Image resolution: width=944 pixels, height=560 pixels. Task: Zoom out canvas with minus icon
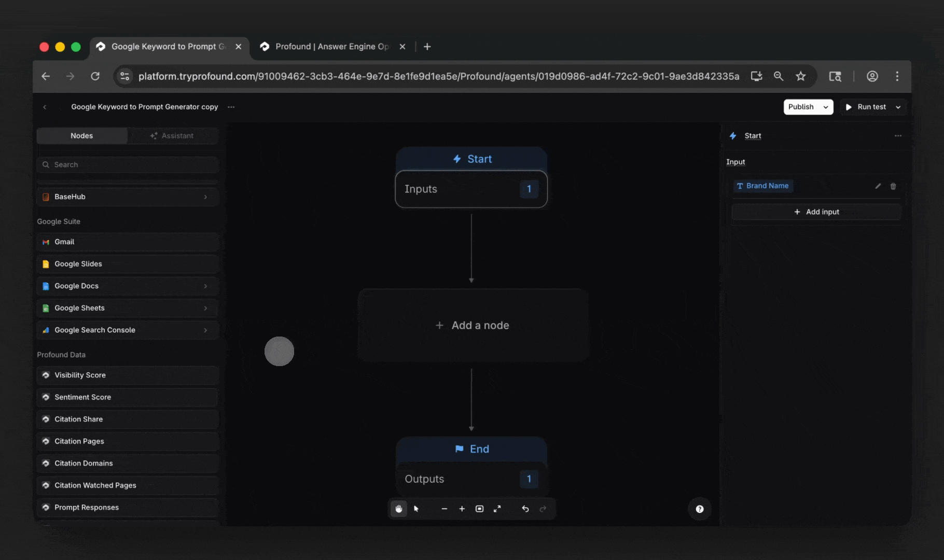tap(444, 509)
